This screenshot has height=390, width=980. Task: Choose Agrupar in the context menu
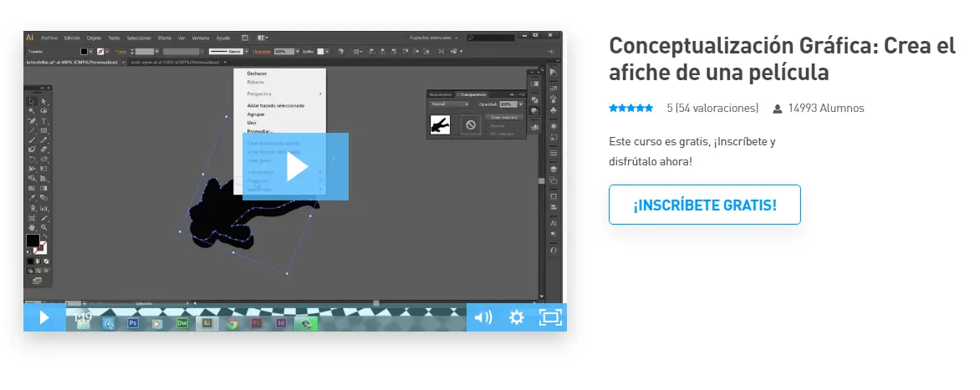tap(256, 114)
